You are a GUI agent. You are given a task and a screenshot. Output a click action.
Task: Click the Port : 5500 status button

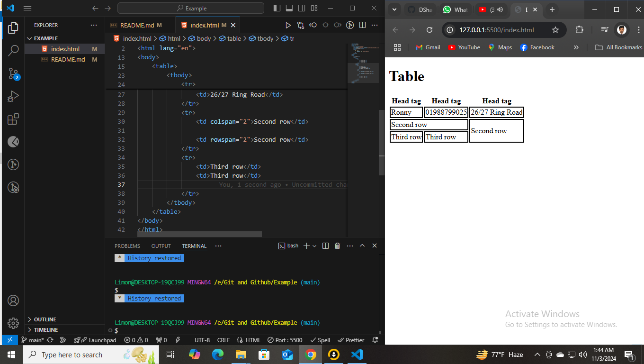pos(285,340)
